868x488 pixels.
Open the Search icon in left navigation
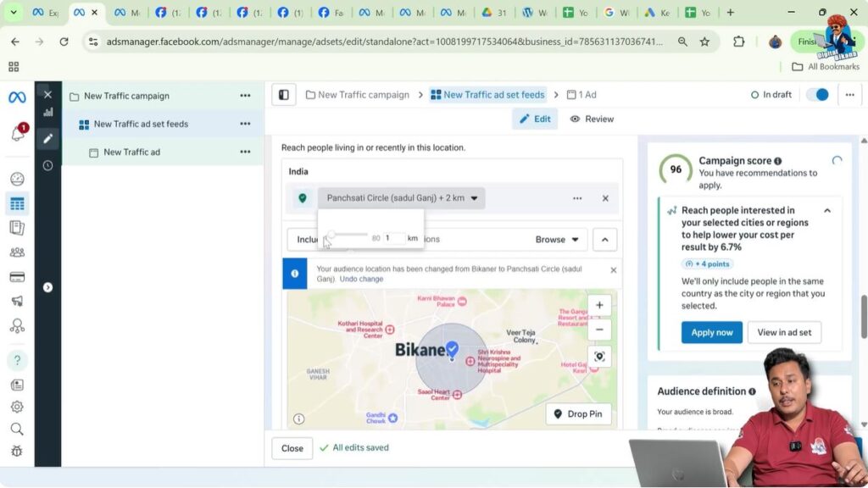16,430
